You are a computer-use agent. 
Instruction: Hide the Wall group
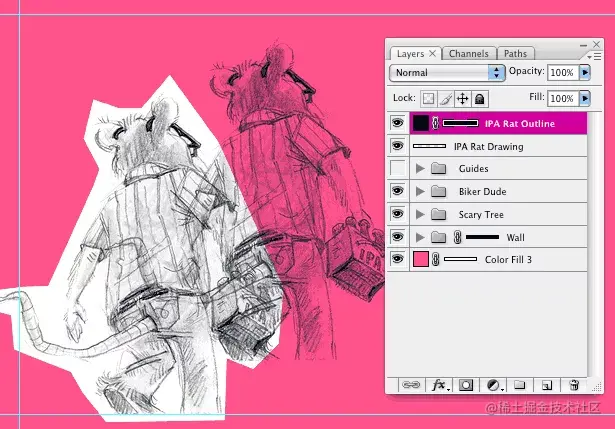click(397, 237)
